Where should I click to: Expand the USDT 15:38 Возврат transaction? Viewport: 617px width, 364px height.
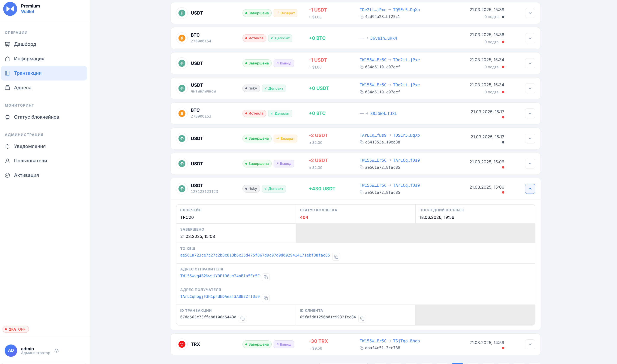[530, 13]
